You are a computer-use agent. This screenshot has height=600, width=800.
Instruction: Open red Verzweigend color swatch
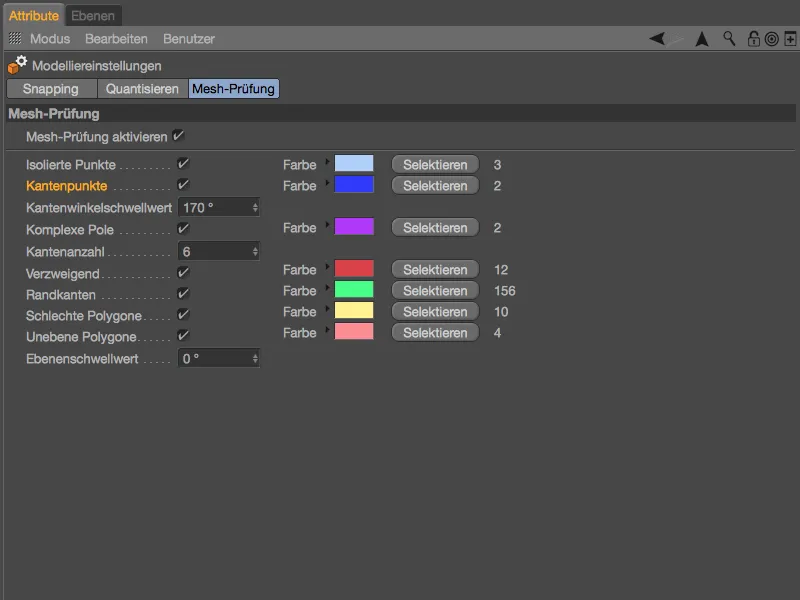click(354, 268)
